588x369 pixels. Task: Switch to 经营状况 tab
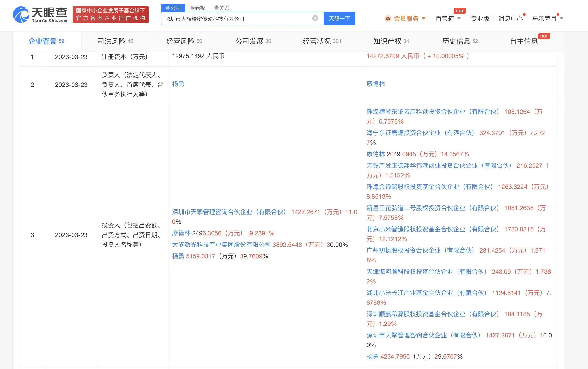pyautogui.click(x=322, y=41)
